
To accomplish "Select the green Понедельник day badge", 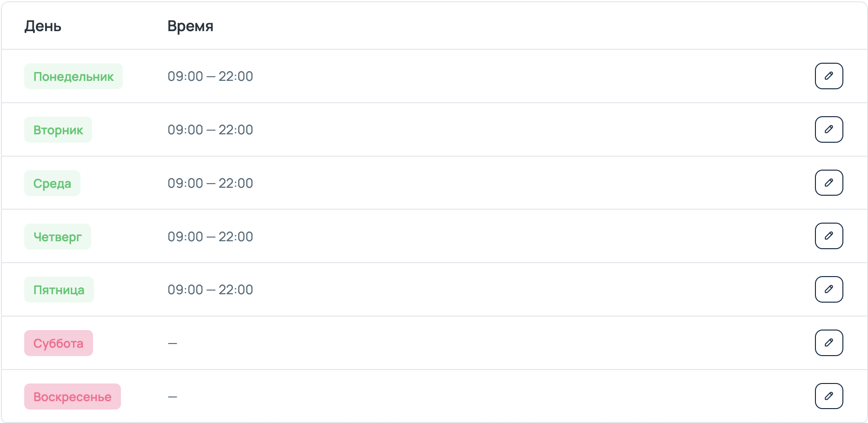I will (73, 76).
